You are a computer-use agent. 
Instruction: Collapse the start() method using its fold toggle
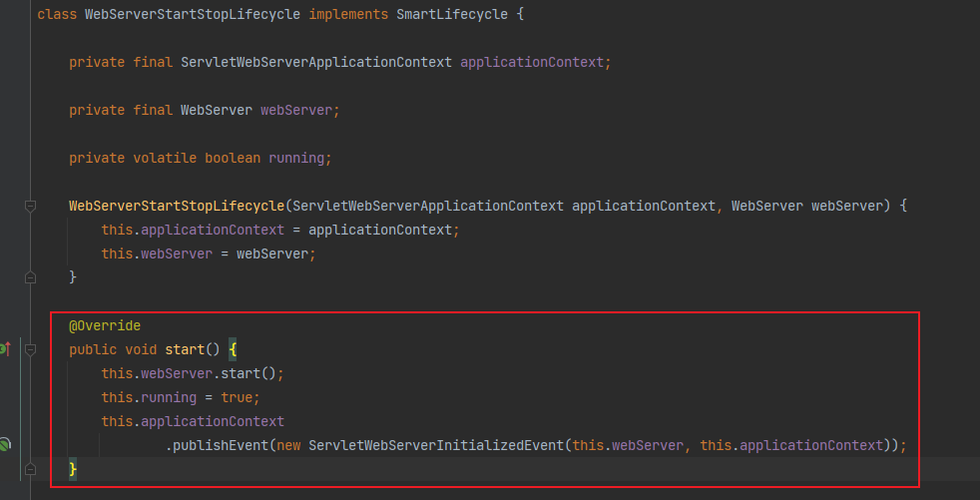coord(30,350)
